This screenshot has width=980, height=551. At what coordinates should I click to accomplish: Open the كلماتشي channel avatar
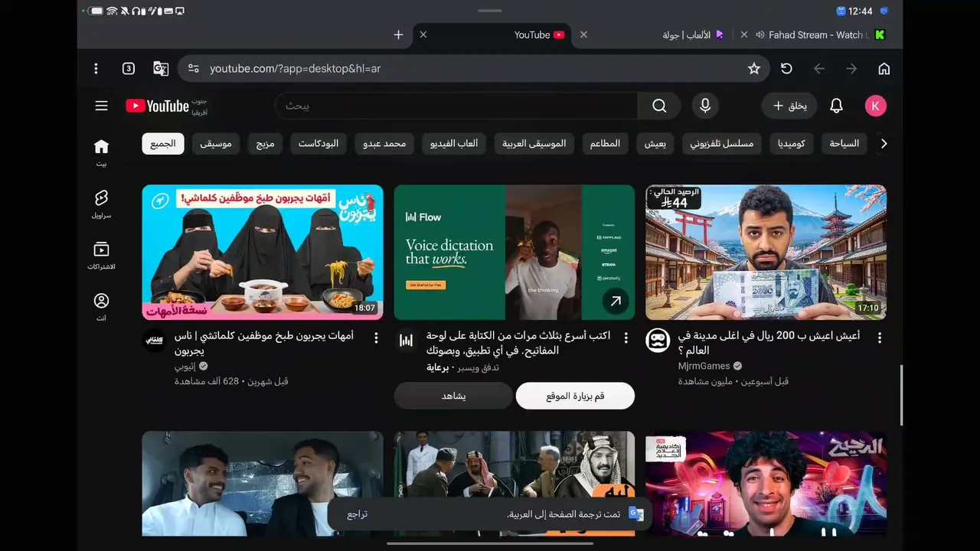click(155, 341)
